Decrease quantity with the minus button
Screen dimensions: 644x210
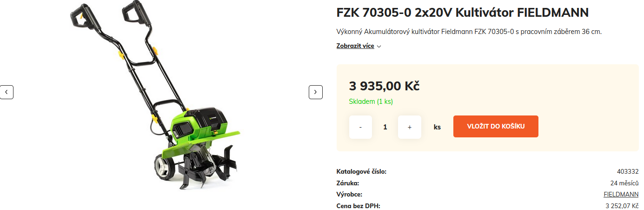click(x=361, y=127)
